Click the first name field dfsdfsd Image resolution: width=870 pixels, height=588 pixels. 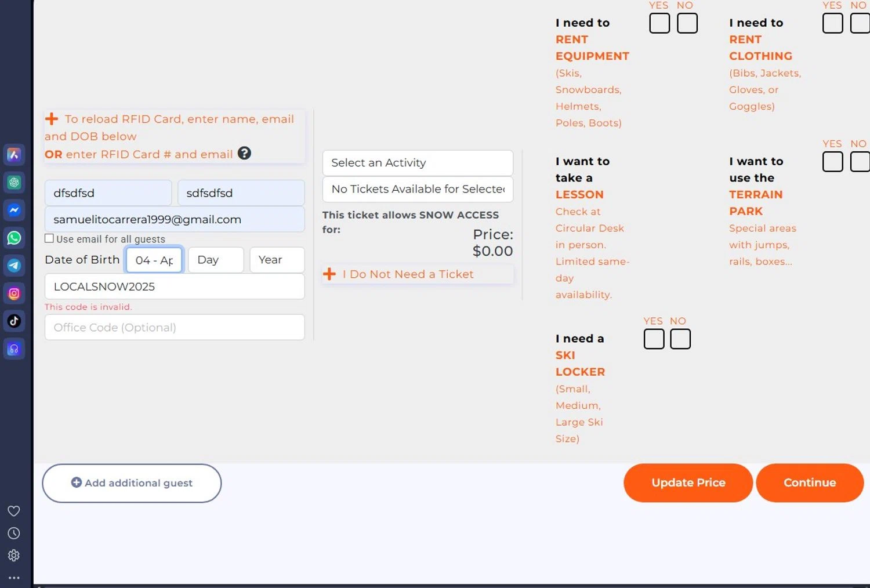point(108,193)
